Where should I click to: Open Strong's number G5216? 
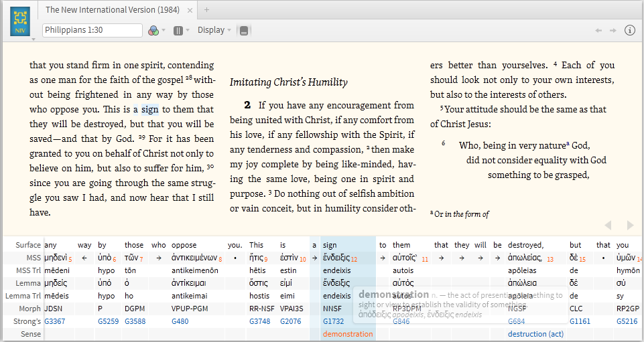click(x=627, y=321)
